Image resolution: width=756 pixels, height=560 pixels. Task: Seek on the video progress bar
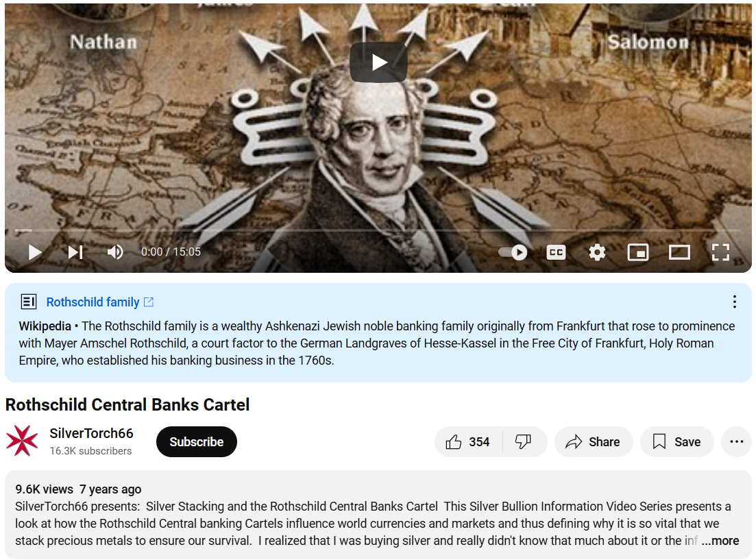378,230
